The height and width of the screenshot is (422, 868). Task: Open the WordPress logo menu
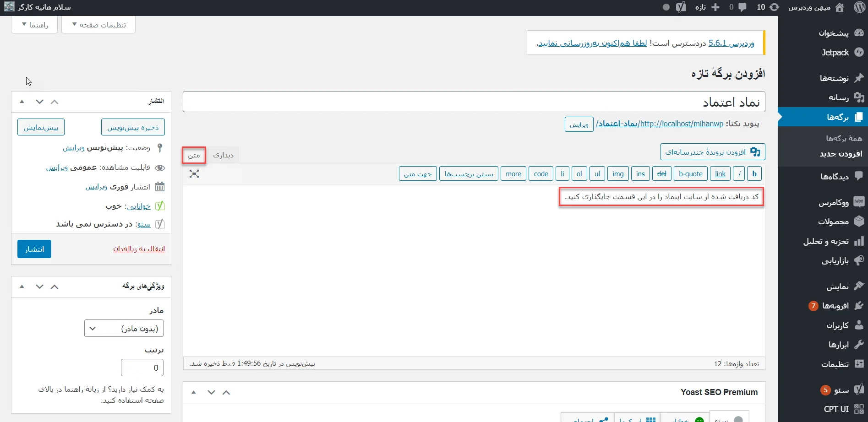[x=859, y=7]
